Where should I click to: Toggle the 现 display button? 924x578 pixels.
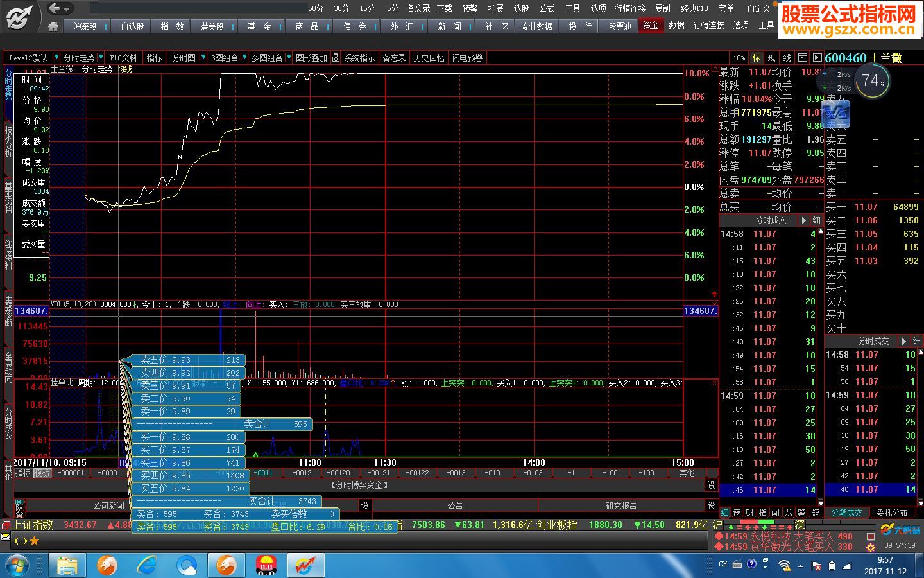[772, 58]
